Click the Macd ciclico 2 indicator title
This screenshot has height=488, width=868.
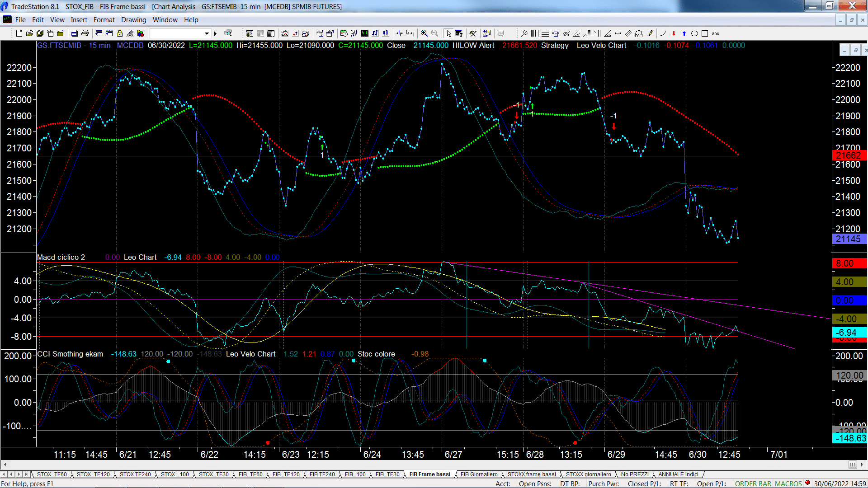click(x=61, y=257)
